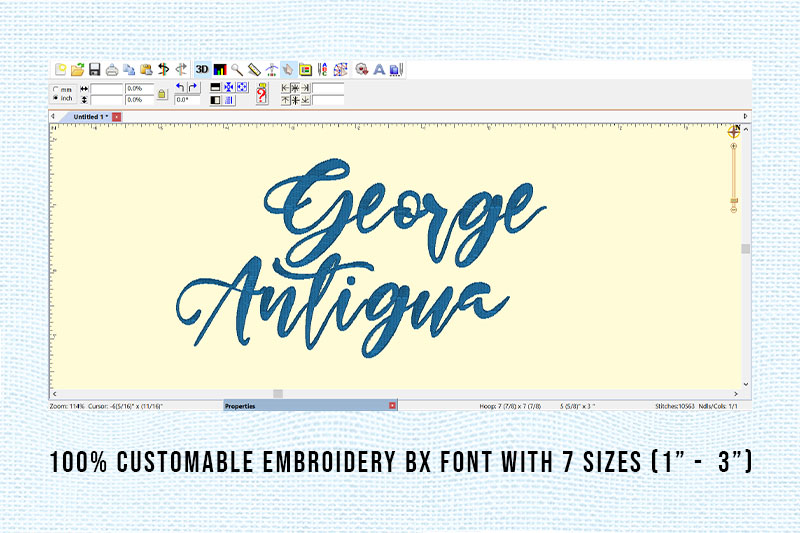This screenshot has height=533, width=800.
Task: Click the ABC needle lettering icon
Action: point(322,69)
